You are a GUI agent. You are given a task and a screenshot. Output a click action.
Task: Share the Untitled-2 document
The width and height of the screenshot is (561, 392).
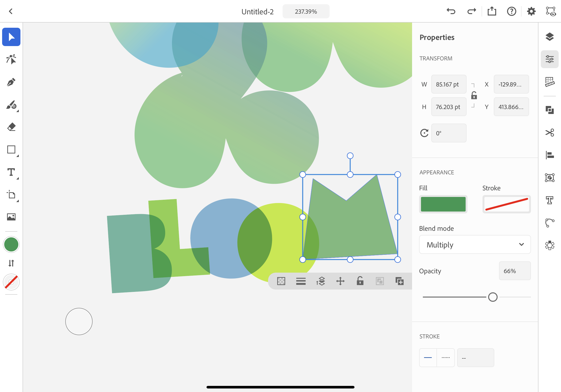point(491,11)
